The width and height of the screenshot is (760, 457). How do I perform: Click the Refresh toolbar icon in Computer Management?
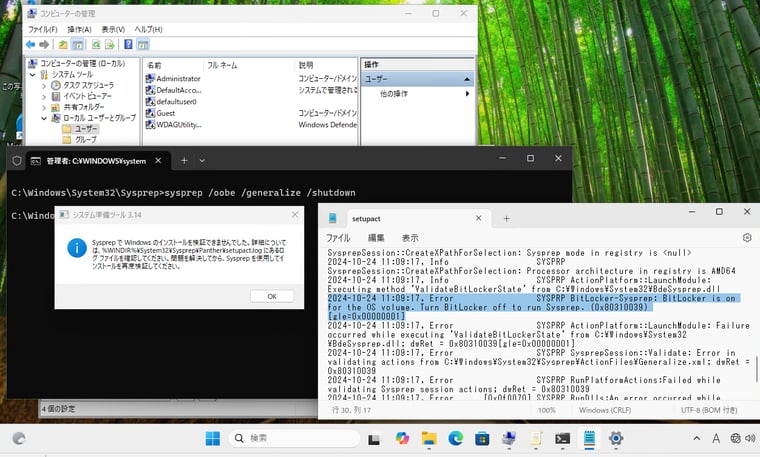pyautogui.click(x=96, y=45)
